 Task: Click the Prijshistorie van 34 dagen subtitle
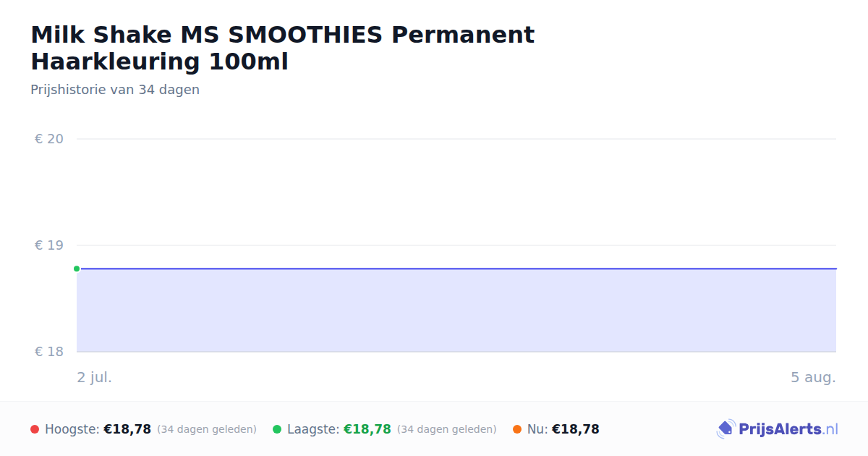[x=115, y=90]
